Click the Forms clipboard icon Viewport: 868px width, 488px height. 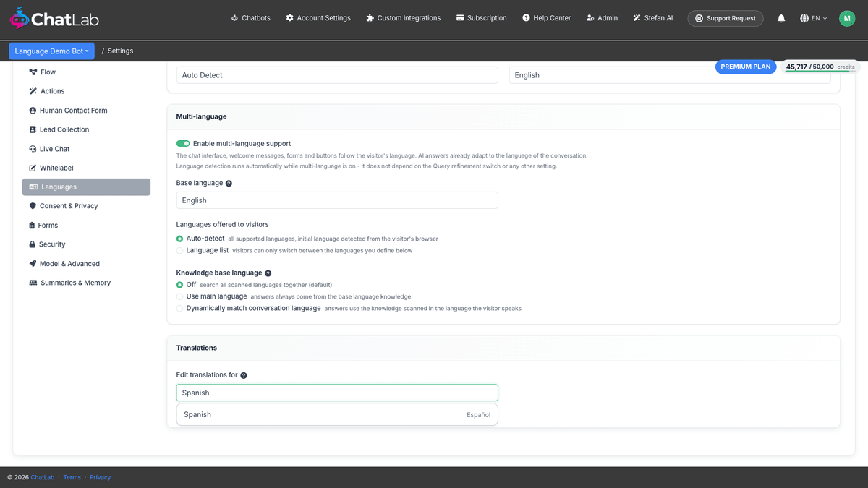[32, 226]
